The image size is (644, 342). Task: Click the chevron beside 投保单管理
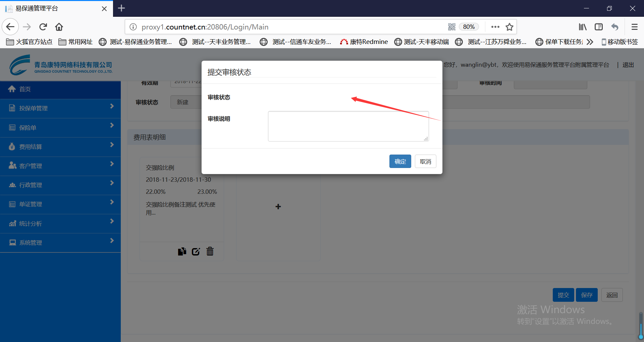click(x=112, y=106)
